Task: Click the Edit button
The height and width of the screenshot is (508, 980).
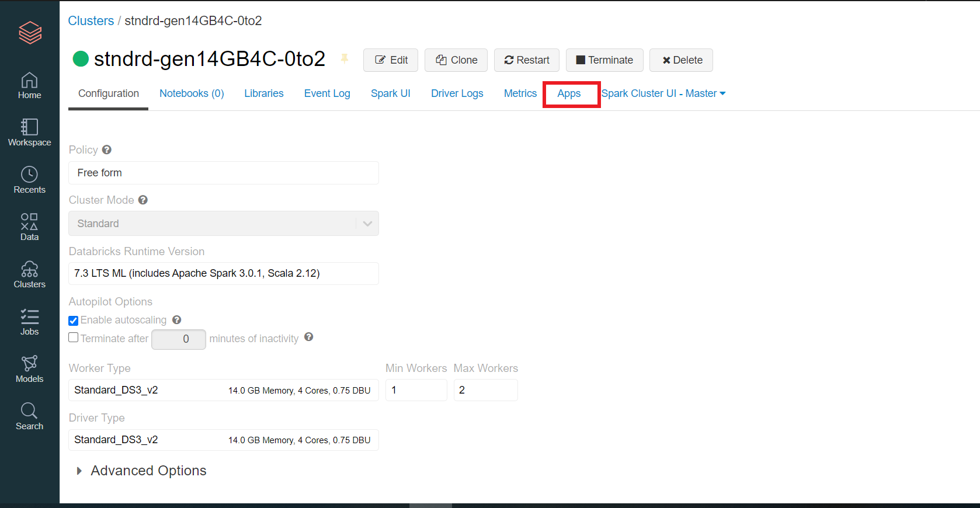Action: point(391,60)
